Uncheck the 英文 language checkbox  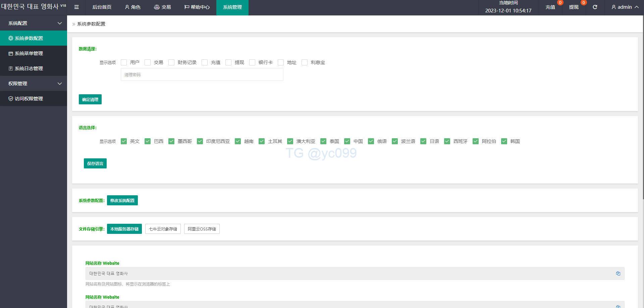click(124, 141)
